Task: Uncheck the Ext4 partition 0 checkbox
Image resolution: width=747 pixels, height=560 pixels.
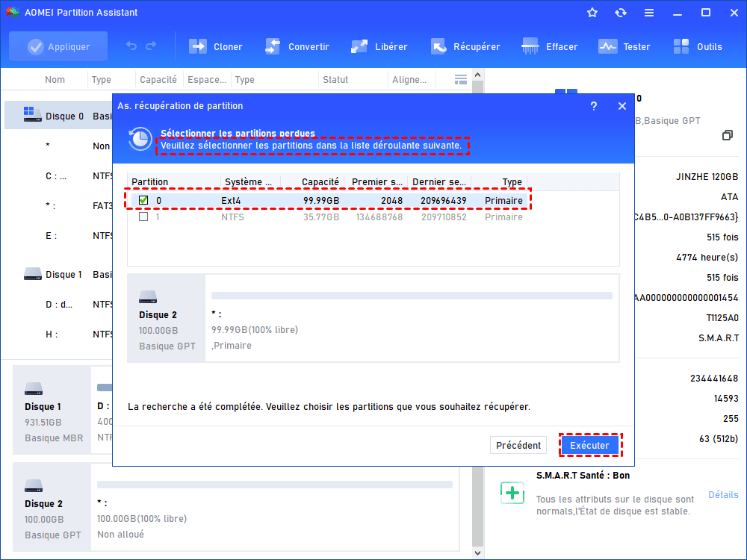Action: (x=143, y=200)
